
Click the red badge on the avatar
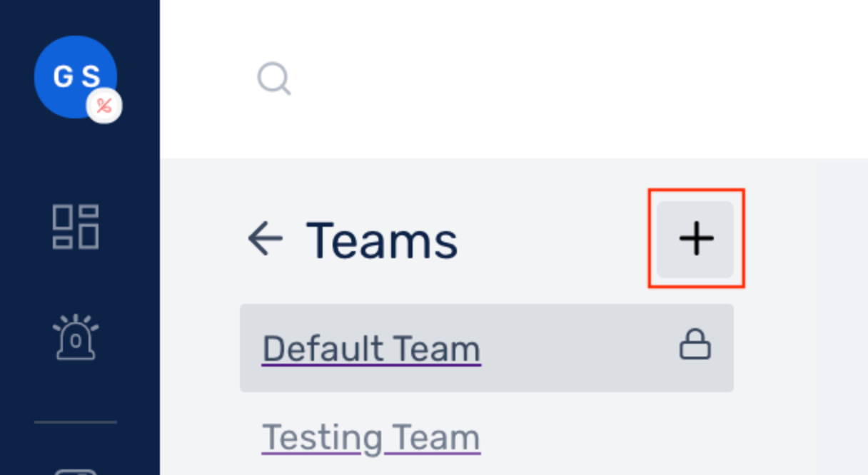click(x=104, y=107)
